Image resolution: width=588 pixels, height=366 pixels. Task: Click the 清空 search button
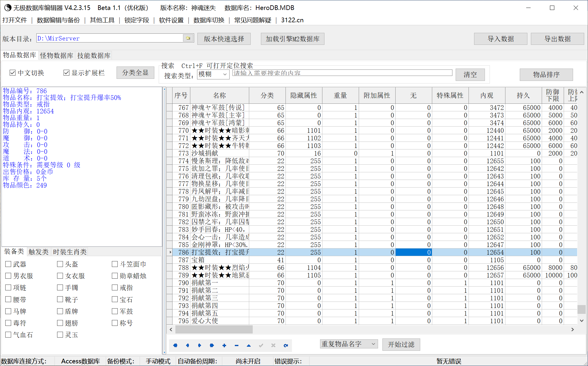coord(470,75)
